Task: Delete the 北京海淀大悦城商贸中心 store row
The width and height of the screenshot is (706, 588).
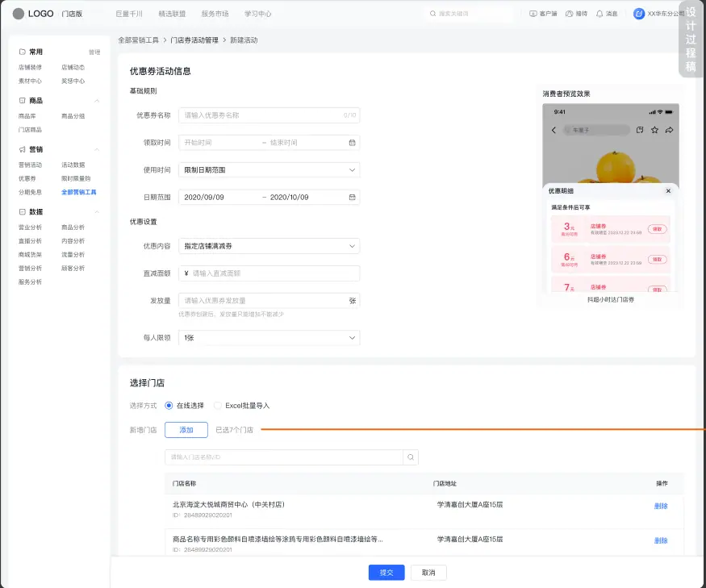Action: [x=661, y=506]
